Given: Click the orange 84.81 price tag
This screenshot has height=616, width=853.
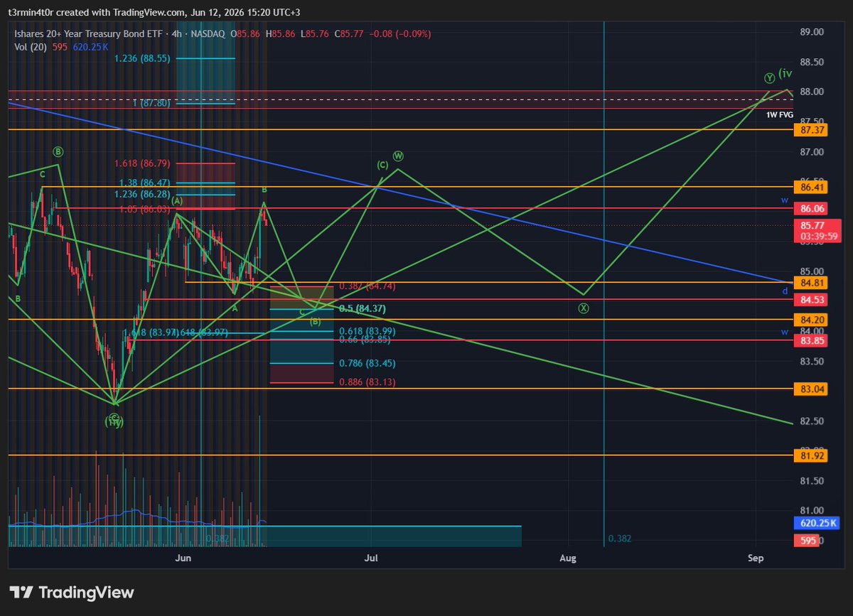Looking at the screenshot, I should click(812, 283).
